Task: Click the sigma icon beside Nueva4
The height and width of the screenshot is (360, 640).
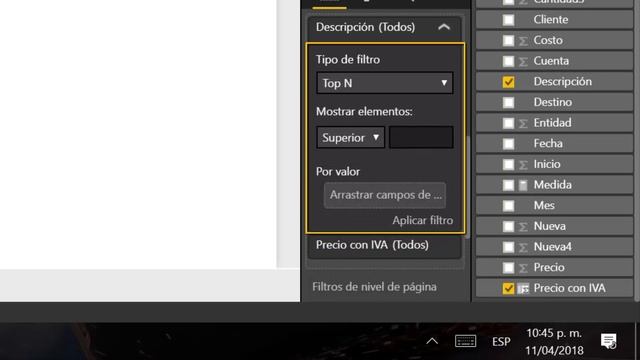Action: [x=523, y=247]
